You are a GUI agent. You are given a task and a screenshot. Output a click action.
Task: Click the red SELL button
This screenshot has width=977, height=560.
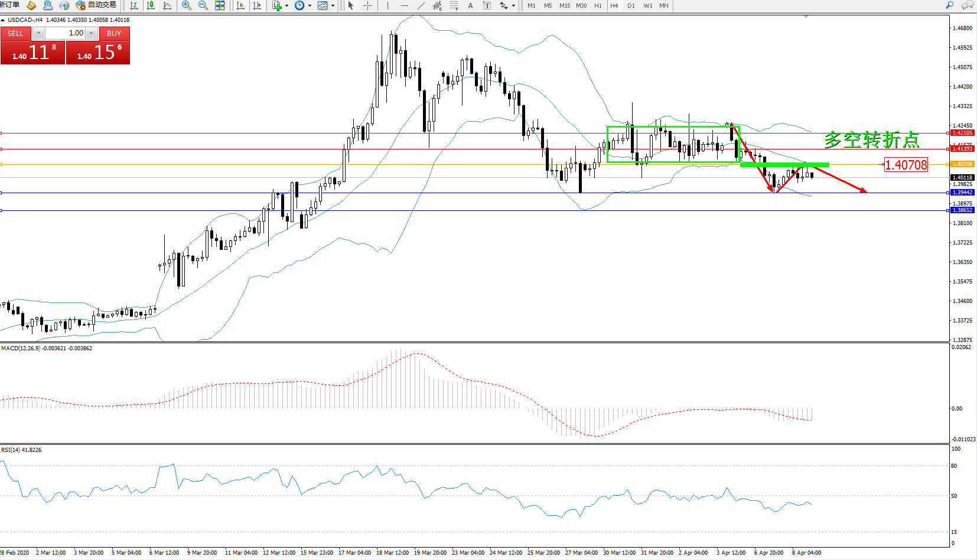coord(15,33)
